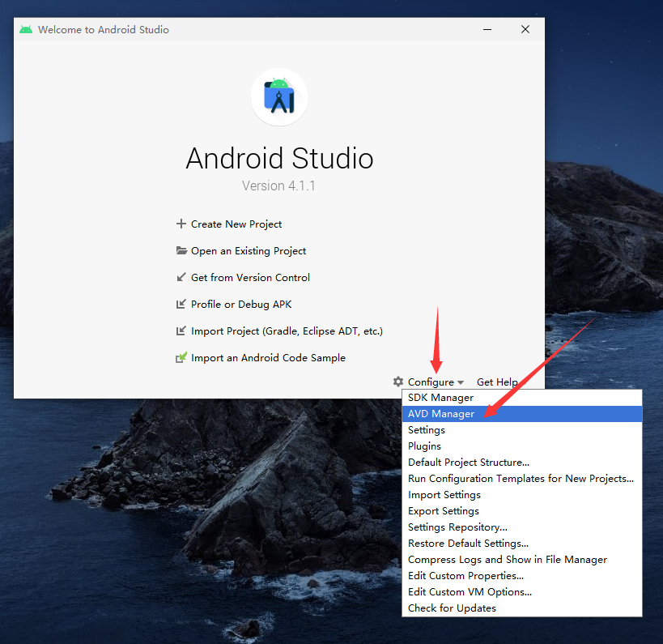Click the arrow icon beside Get from Version Control
This screenshot has width=663, height=644.
pyautogui.click(x=181, y=277)
